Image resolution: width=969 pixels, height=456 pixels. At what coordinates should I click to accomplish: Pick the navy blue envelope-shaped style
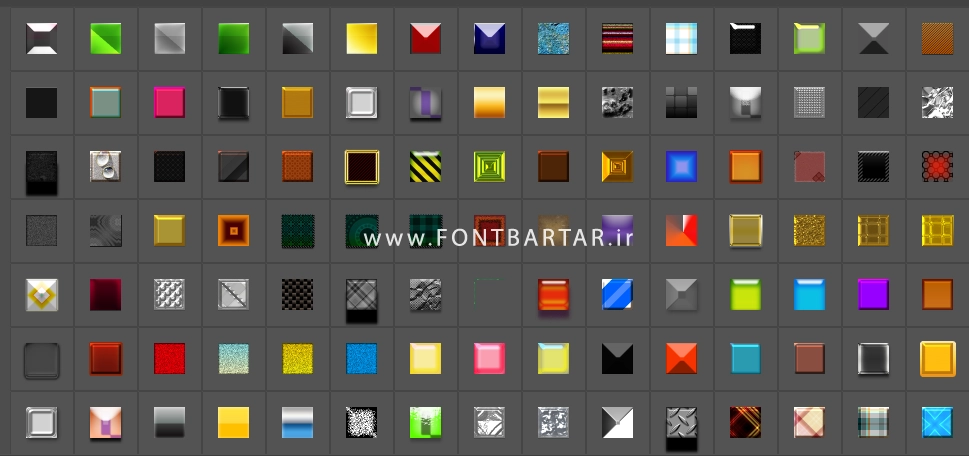(x=489, y=38)
